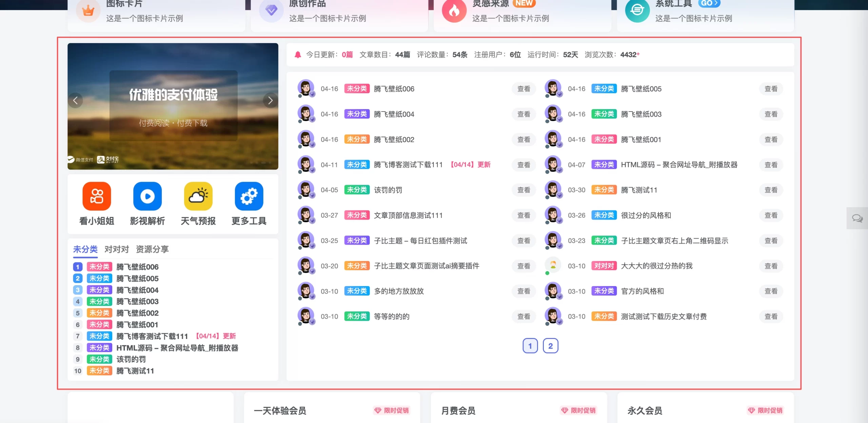Click the 注册用户 6位 statistic
Viewport: 868px width, 423px height.
(x=497, y=55)
